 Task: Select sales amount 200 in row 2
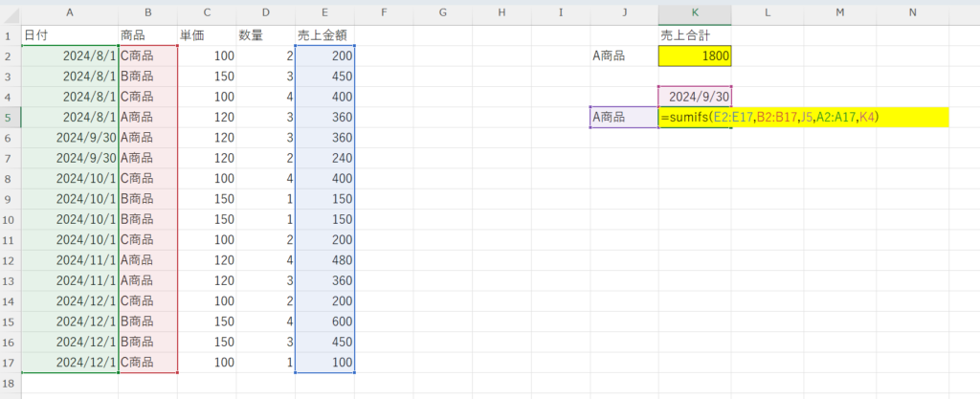[x=324, y=56]
